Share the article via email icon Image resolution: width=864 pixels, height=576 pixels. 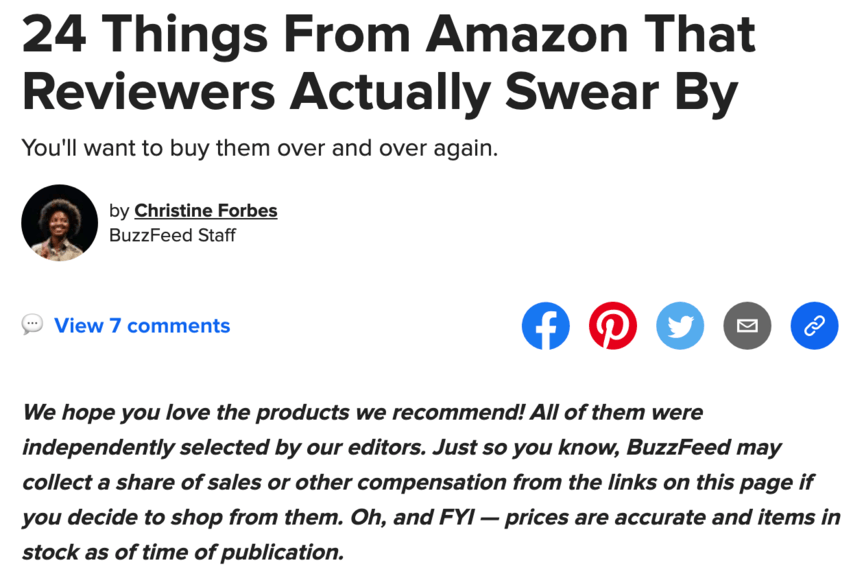[747, 326]
